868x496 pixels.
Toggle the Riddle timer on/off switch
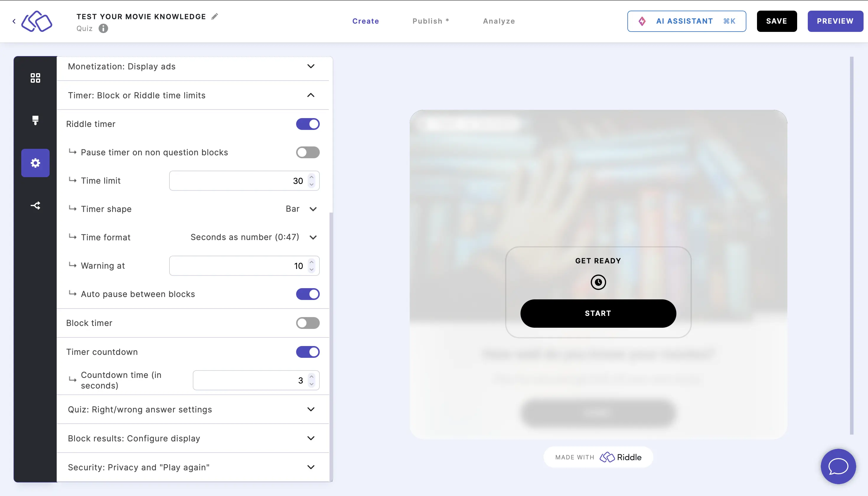[308, 123]
